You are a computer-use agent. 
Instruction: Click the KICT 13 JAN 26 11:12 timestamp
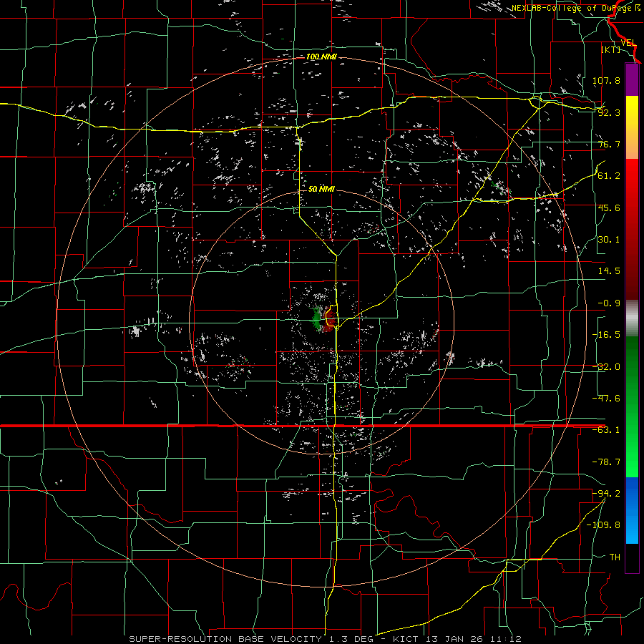click(x=457, y=639)
